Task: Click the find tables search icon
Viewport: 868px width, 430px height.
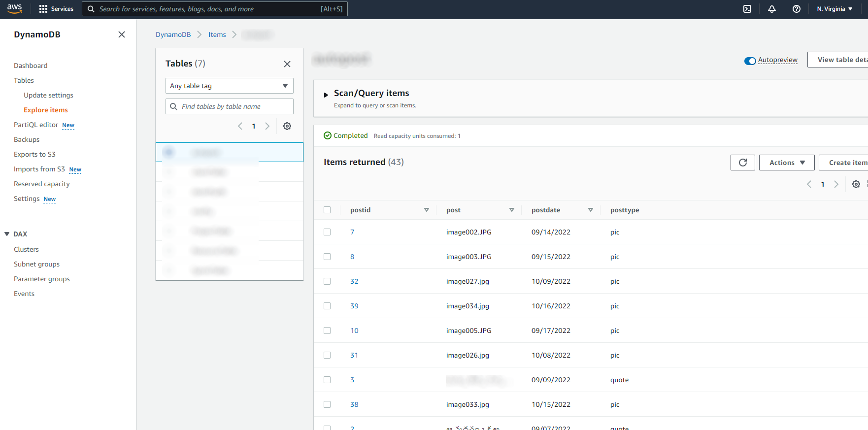Action: pyautogui.click(x=173, y=106)
